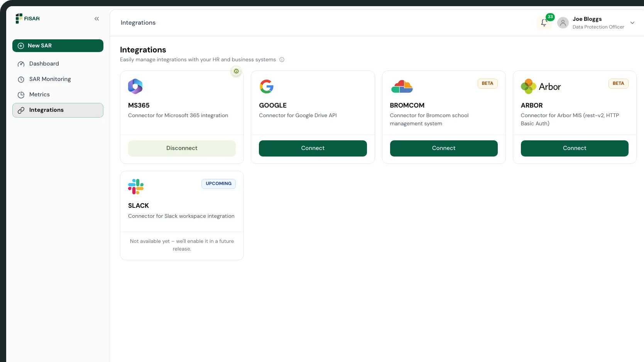Create a New SAR
This screenshot has height=362, width=644.
[58, 45]
